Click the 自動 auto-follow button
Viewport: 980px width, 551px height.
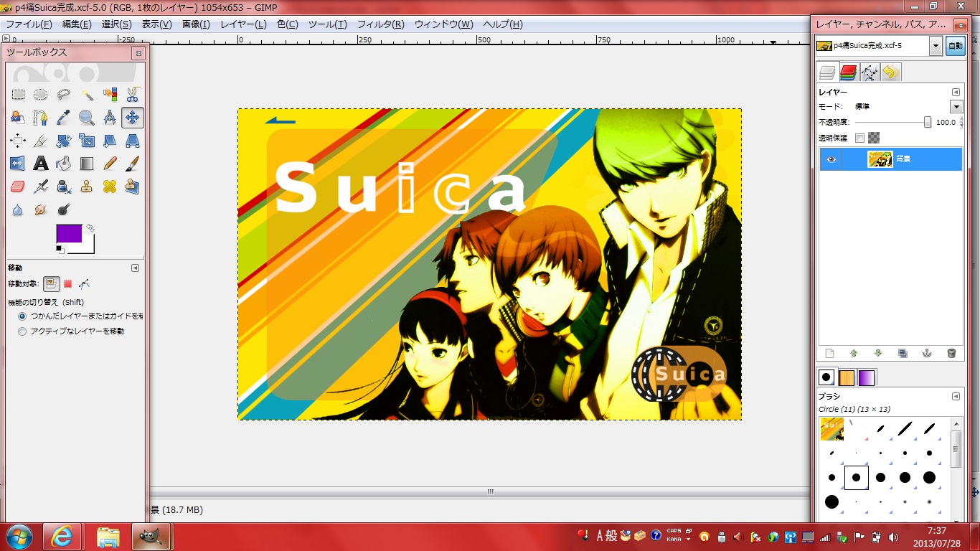[955, 46]
